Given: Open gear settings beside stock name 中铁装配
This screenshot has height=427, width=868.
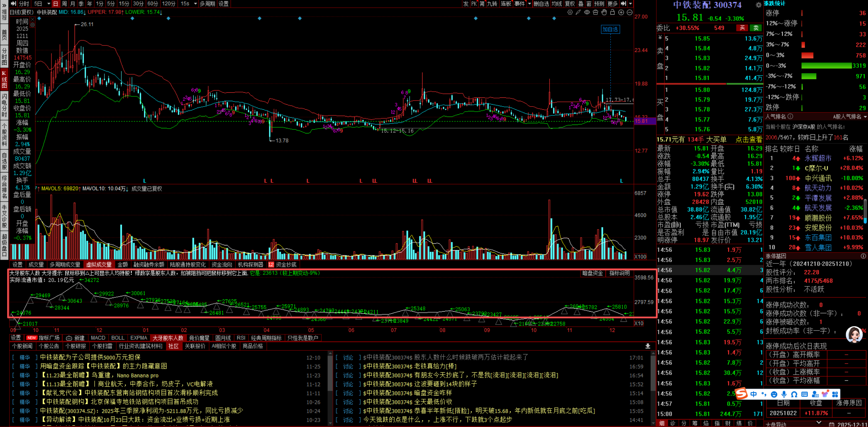Looking at the screenshot, I should point(758,5).
